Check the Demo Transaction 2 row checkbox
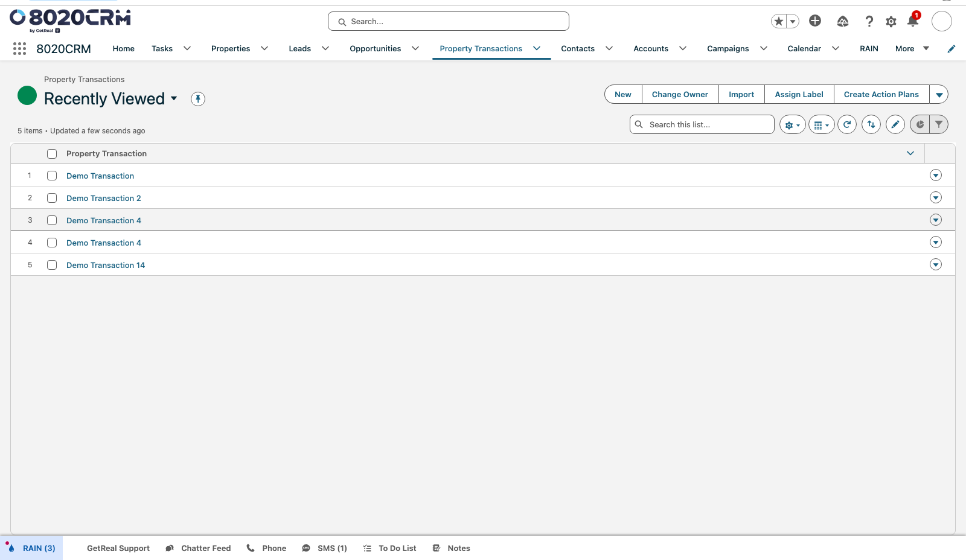This screenshot has height=560, width=966. (x=52, y=198)
